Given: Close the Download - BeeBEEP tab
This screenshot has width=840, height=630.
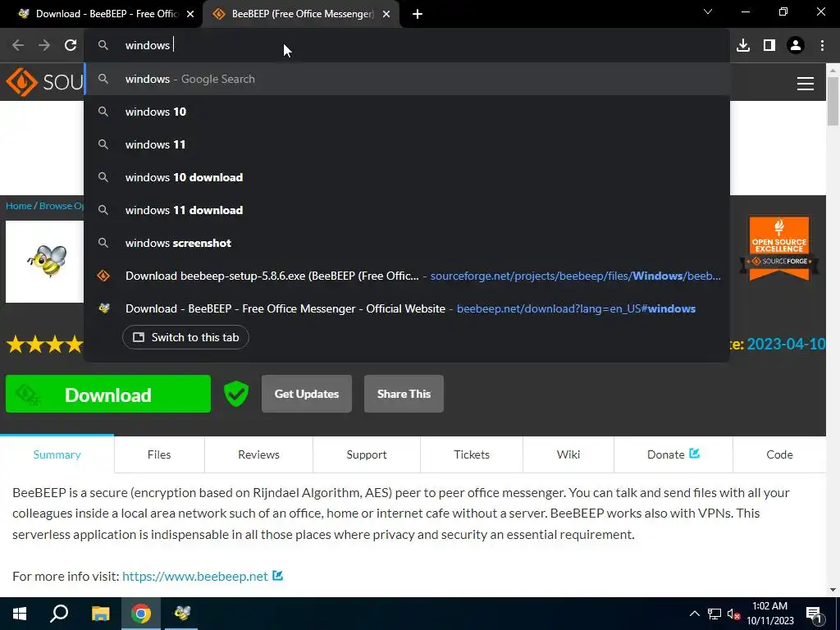Looking at the screenshot, I should tap(190, 15).
